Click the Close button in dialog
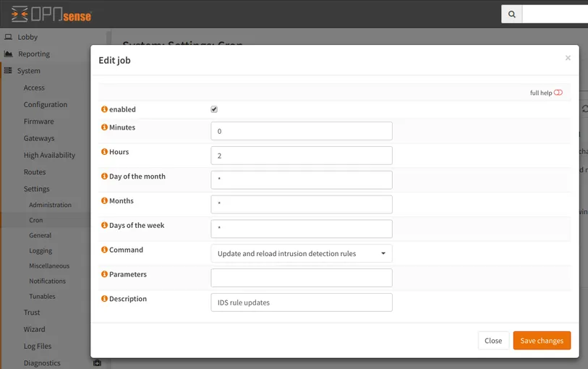This screenshot has height=369, width=588. tap(493, 341)
